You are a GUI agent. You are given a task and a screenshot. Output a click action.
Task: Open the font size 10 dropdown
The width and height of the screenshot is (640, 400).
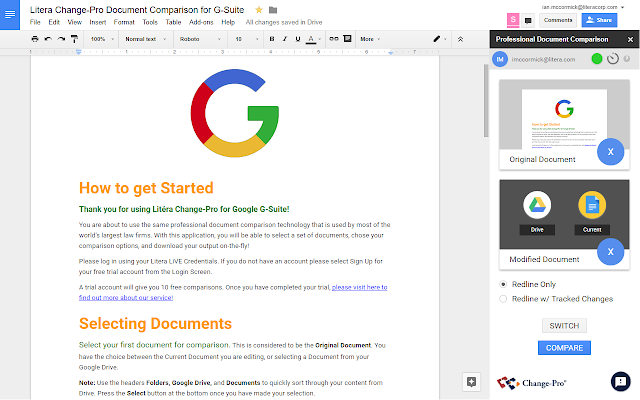click(247, 39)
